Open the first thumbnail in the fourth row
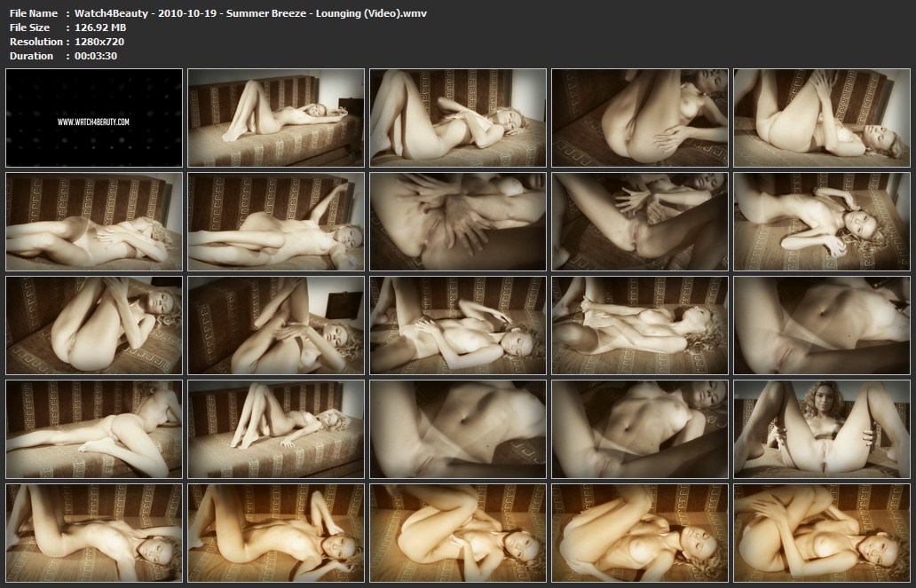This screenshot has height=588, width=916. click(94, 428)
